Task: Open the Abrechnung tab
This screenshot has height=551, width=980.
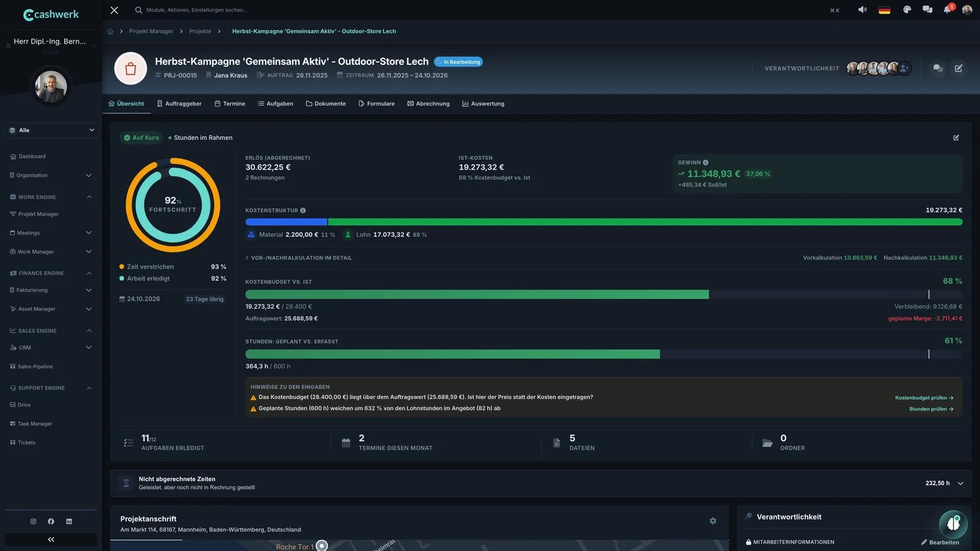Action: pyautogui.click(x=428, y=104)
